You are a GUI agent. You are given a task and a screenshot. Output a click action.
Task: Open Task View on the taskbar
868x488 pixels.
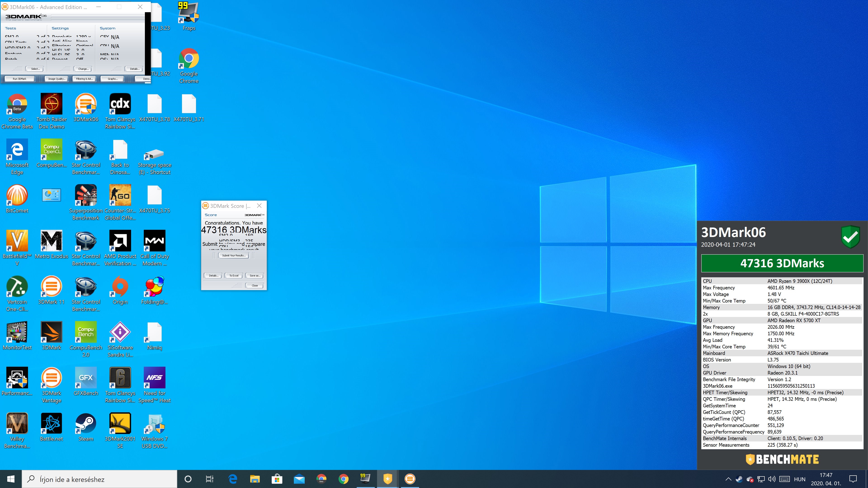pyautogui.click(x=210, y=479)
